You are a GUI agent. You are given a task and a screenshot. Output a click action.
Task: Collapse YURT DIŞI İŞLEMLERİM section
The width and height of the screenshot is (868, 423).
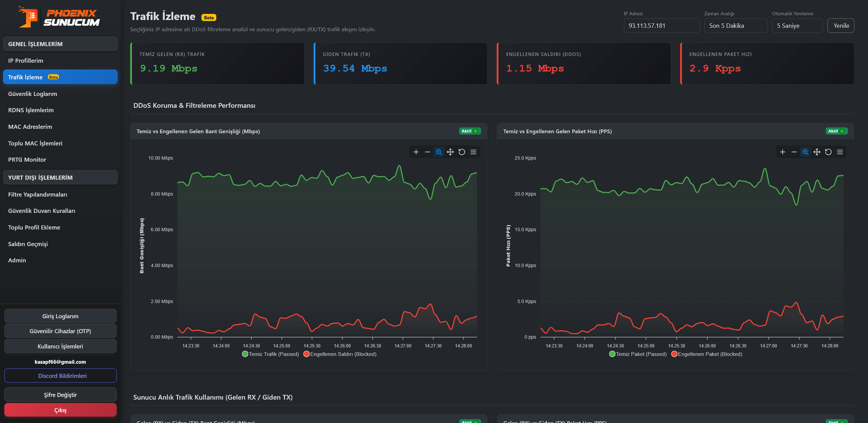[x=60, y=178]
